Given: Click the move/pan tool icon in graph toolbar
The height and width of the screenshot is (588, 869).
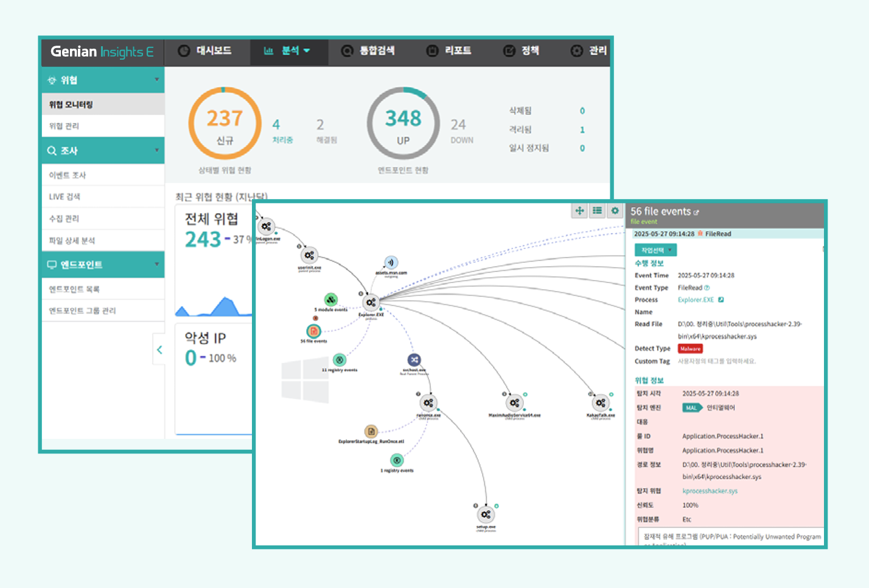Looking at the screenshot, I should click(579, 211).
